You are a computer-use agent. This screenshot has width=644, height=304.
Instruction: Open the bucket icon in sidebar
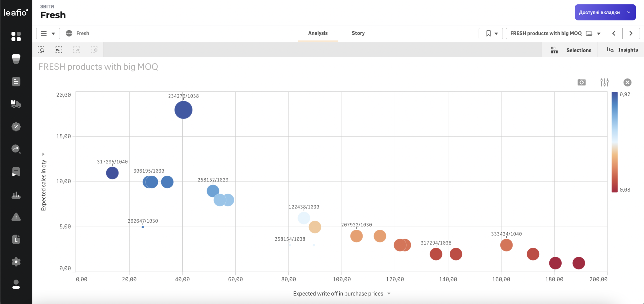click(x=16, y=59)
